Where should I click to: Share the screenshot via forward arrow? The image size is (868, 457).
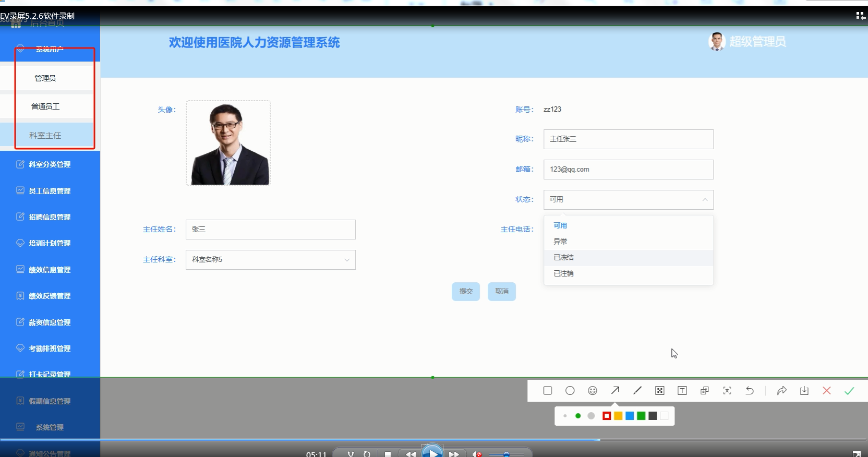(781, 391)
